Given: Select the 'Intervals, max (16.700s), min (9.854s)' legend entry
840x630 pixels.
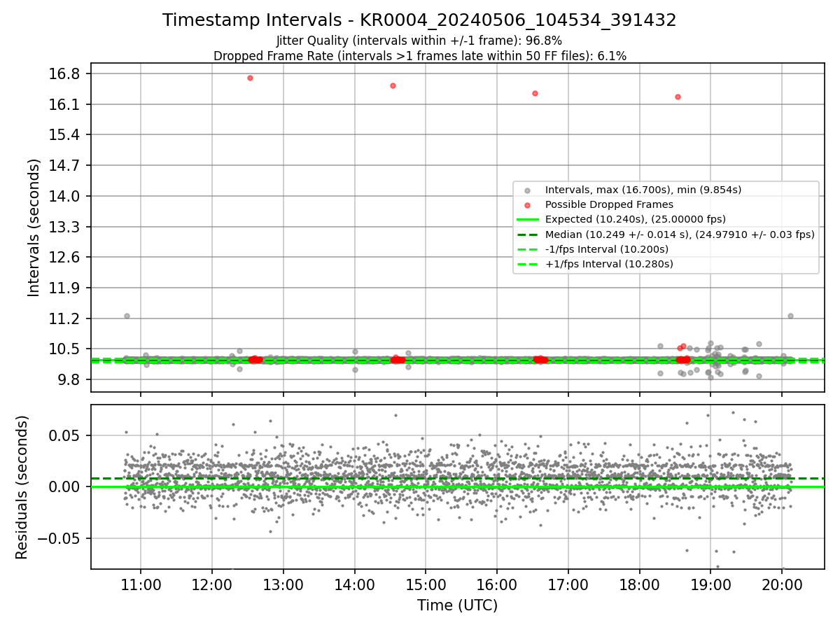Looking at the screenshot, I should tap(665, 190).
